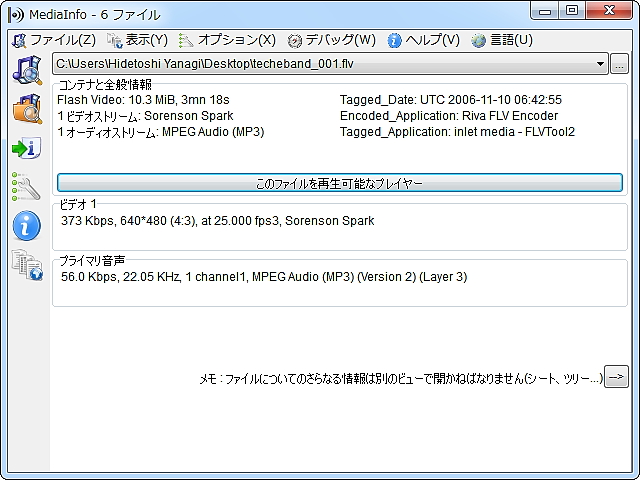
Task: Click the memo text about other views
Action: click(x=401, y=379)
